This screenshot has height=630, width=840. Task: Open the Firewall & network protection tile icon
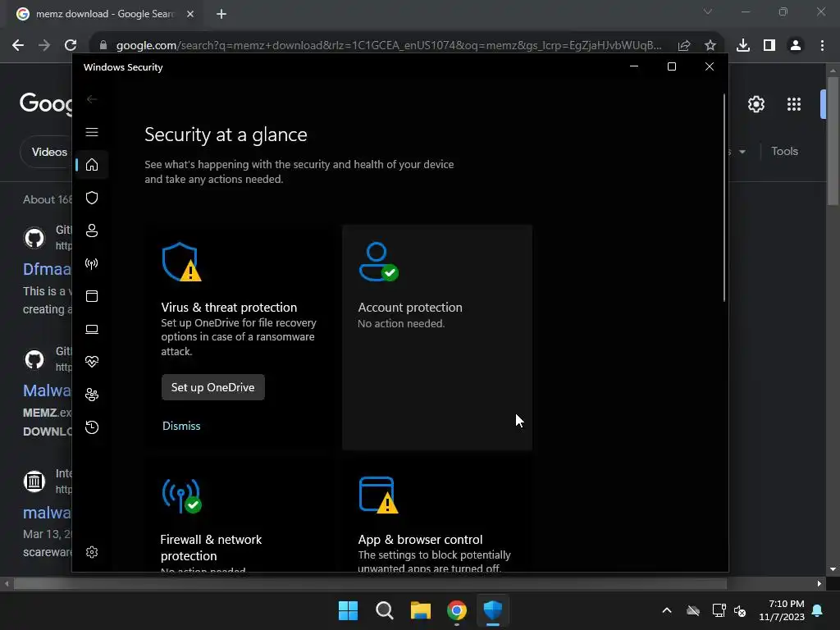(x=181, y=495)
